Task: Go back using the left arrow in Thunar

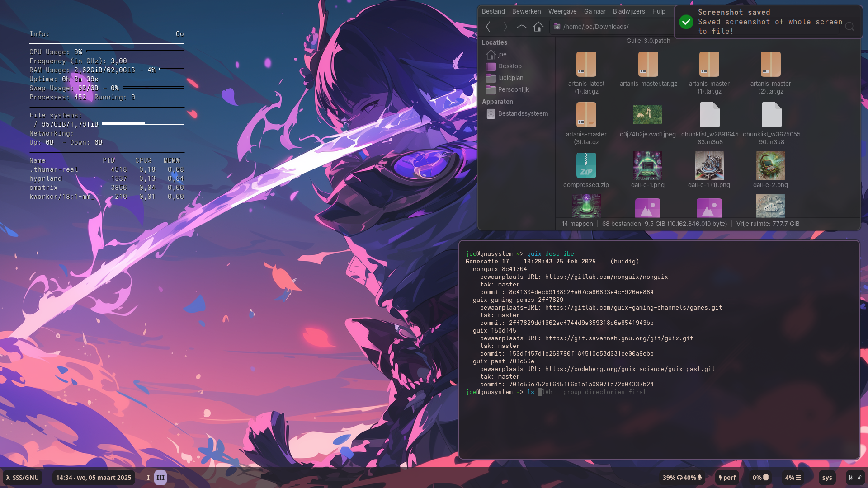Action: click(488, 27)
